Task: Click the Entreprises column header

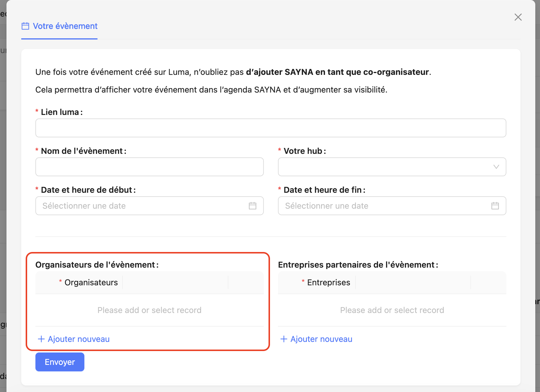Action: [328, 282]
